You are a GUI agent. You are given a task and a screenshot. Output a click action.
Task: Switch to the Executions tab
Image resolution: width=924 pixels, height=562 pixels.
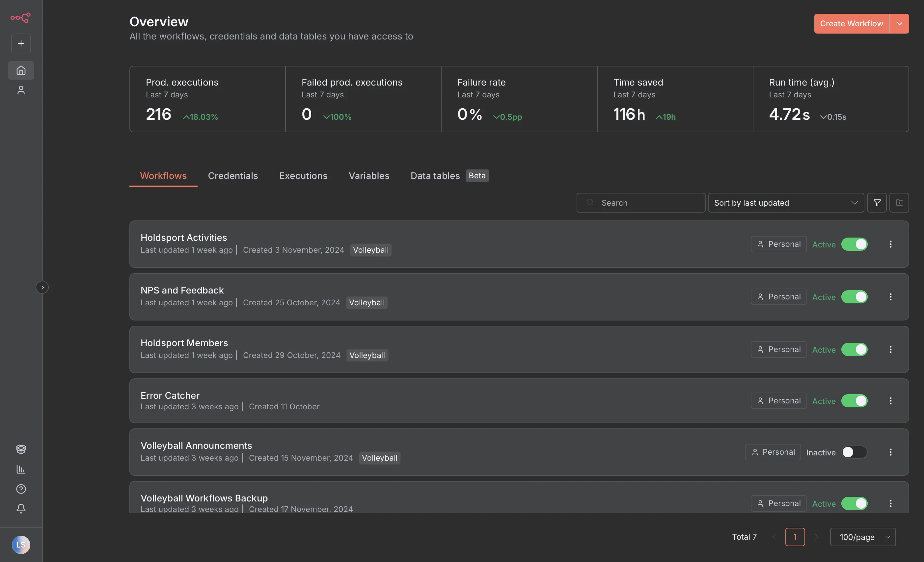pos(303,176)
